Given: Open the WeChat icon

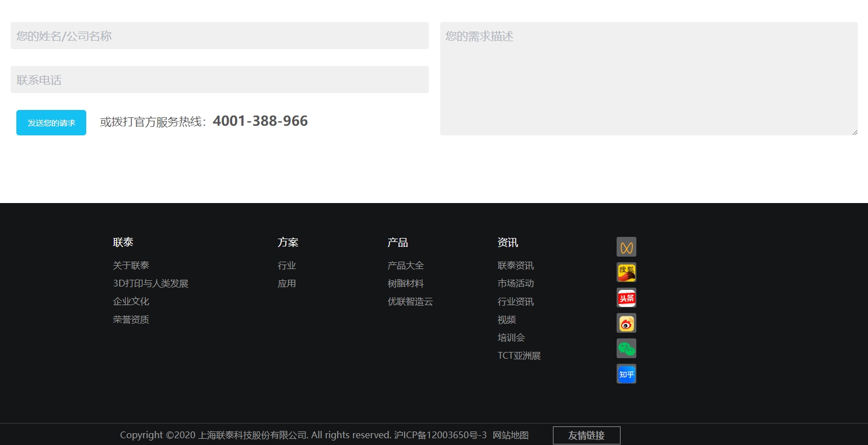Looking at the screenshot, I should pyautogui.click(x=626, y=348).
